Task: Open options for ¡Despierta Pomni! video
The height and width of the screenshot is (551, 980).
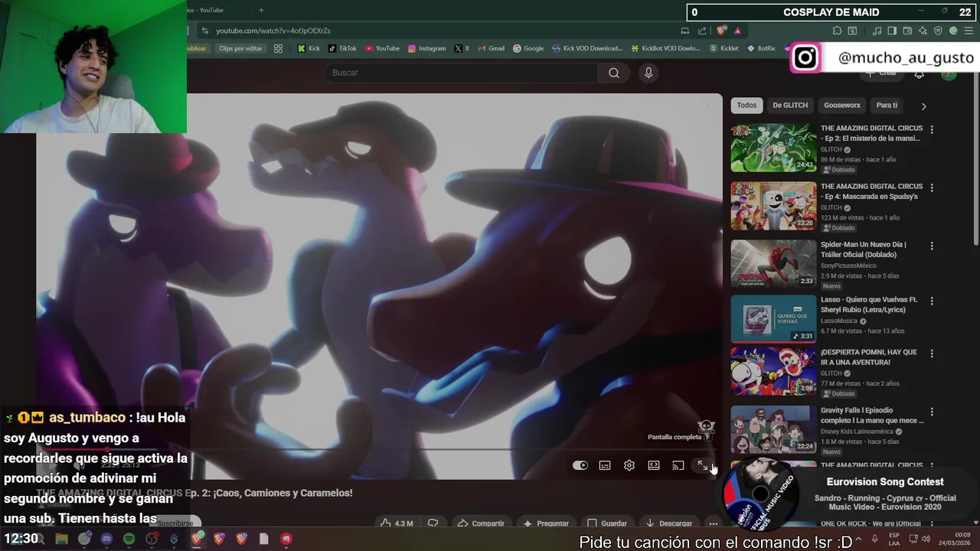Action: (x=932, y=354)
